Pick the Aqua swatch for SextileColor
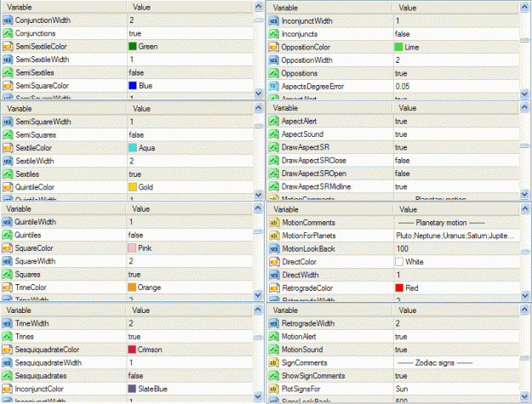The width and height of the screenshot is (532, 404). (132, 148)
